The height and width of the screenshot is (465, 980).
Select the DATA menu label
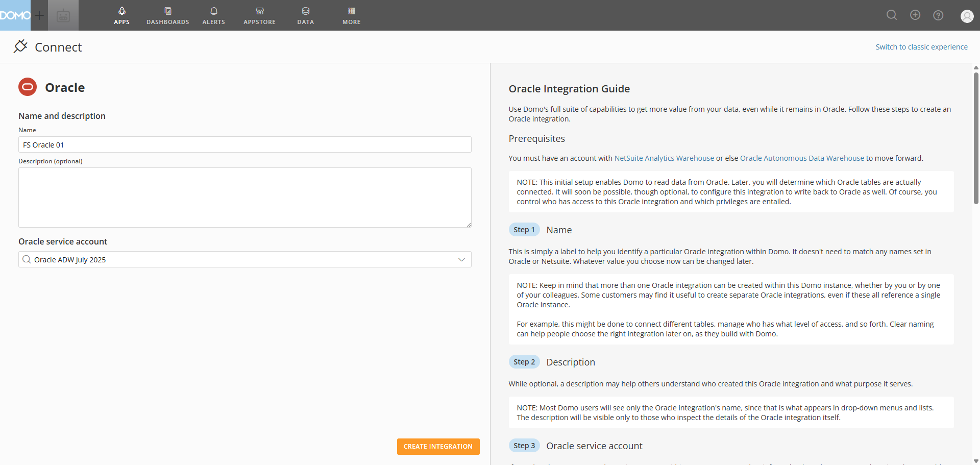point(306,22)
